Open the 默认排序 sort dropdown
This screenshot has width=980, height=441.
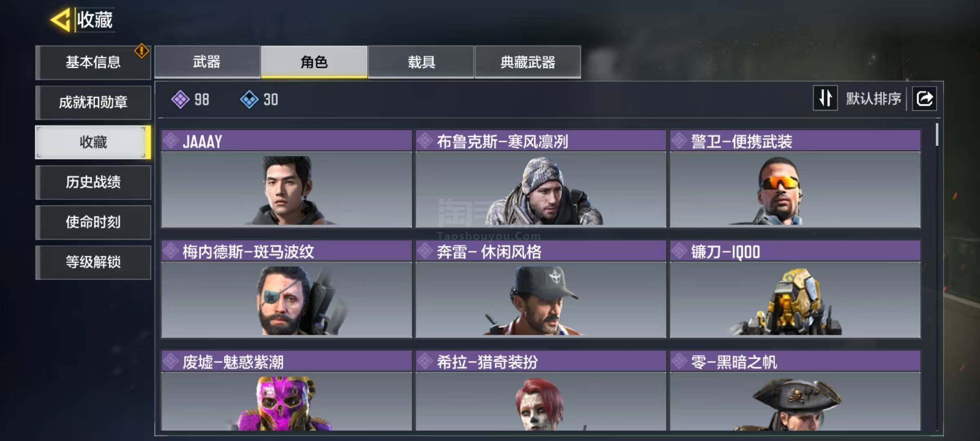tap(873, 99)
